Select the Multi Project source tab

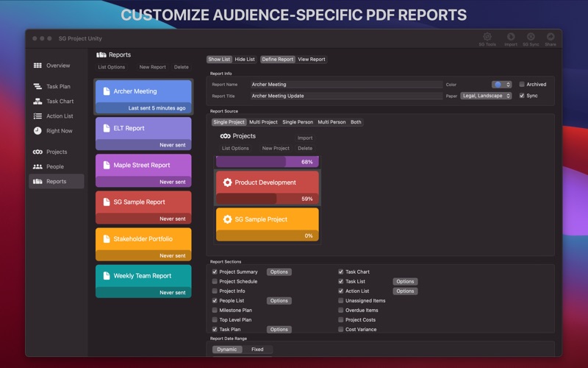point(263,122)
